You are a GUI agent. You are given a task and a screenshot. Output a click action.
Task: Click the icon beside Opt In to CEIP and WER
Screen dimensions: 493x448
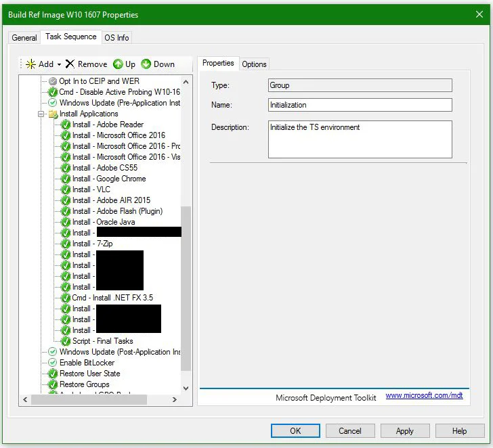coord(53,81)
